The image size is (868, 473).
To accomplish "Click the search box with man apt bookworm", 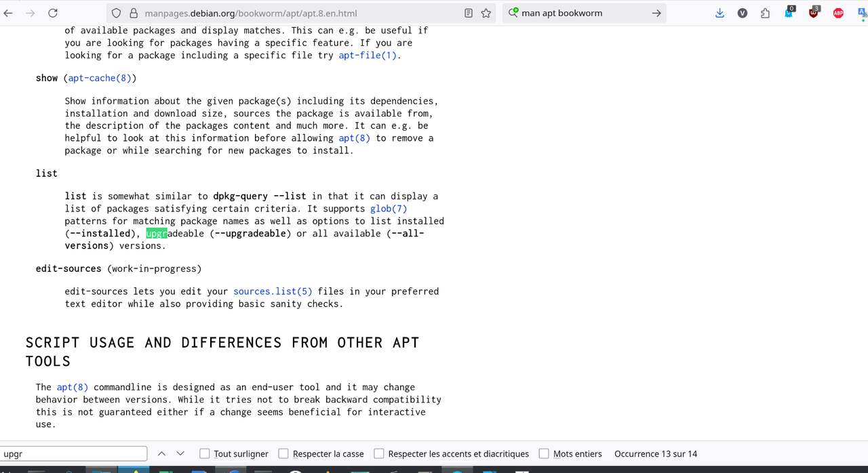I will tap(583, 13).
